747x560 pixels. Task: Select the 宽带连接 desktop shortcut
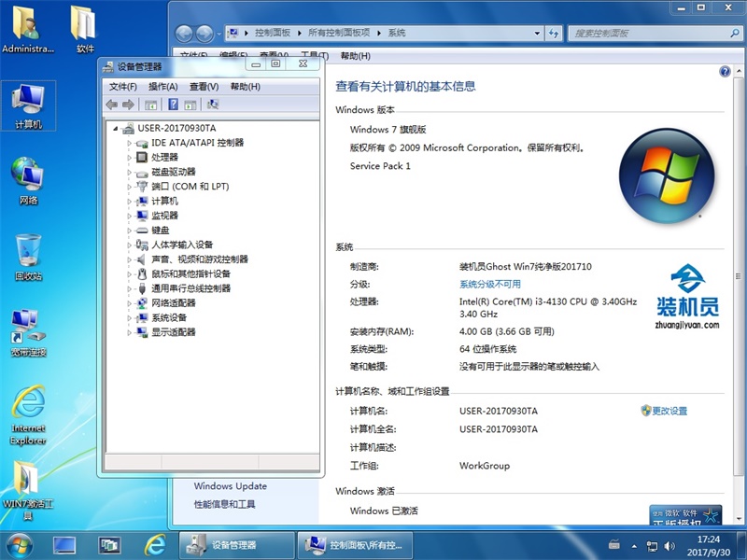click(x=28, y=333)
